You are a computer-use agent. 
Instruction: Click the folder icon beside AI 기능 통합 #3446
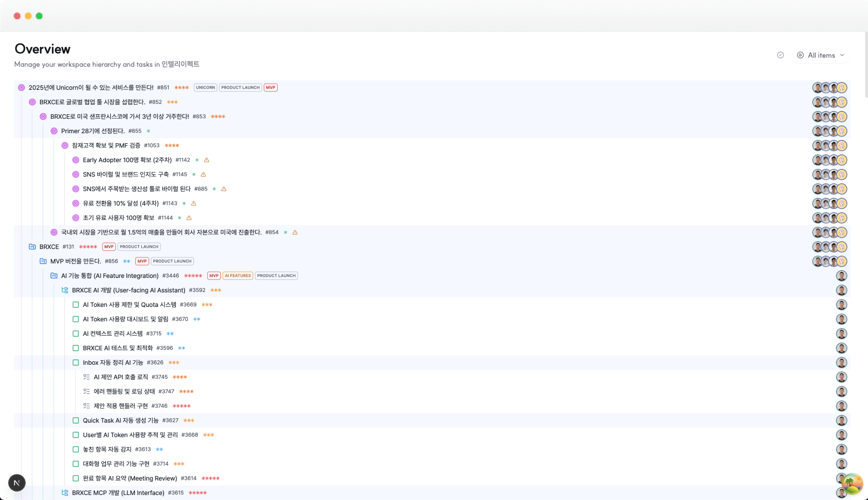(x=53, y=275)
